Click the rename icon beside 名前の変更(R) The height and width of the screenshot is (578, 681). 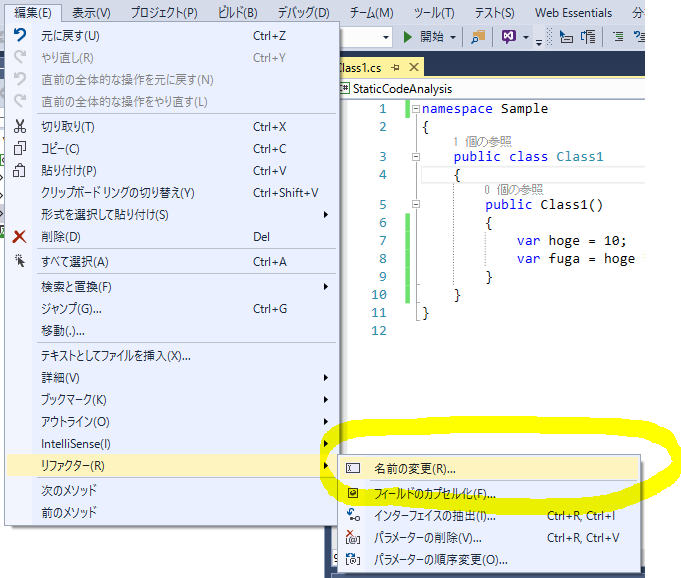pos(353,468)
